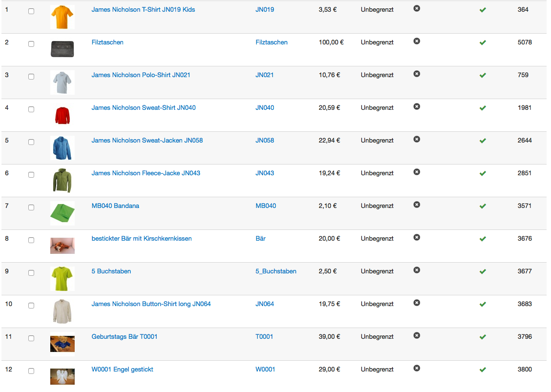Check the box for bestickter Bär row
This screenshot has height=392, width=551.
pyautogui.click(x=31, y=240)
